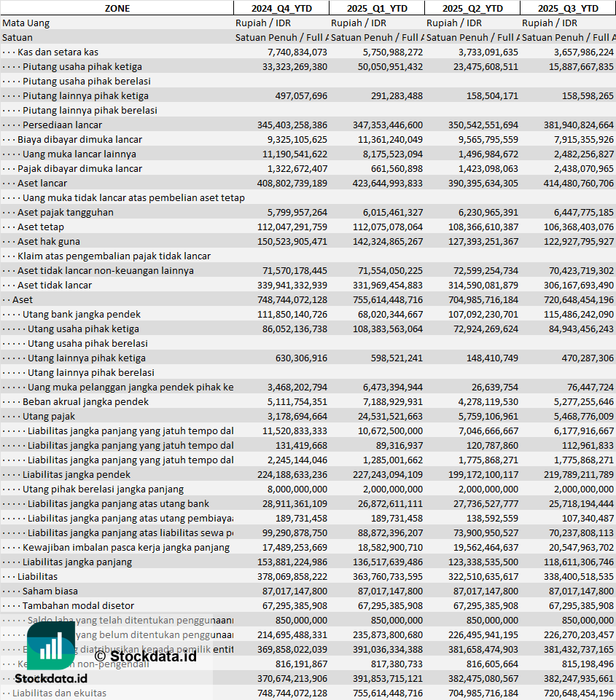
Task: Click Liabilitas jangka pendek label
Action: click(77, 474)
